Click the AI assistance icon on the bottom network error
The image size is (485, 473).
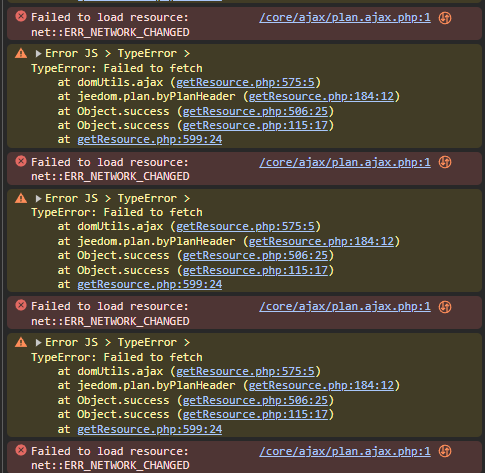445,451
